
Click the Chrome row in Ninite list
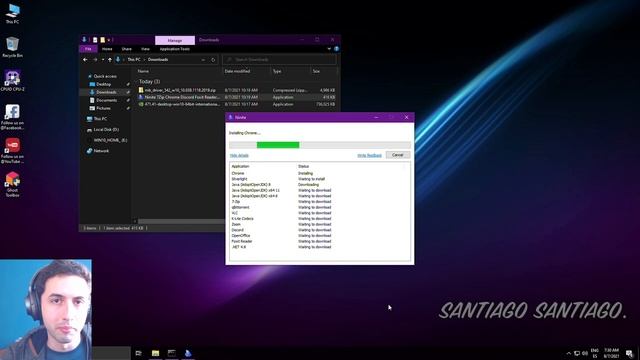click(320, 173)
